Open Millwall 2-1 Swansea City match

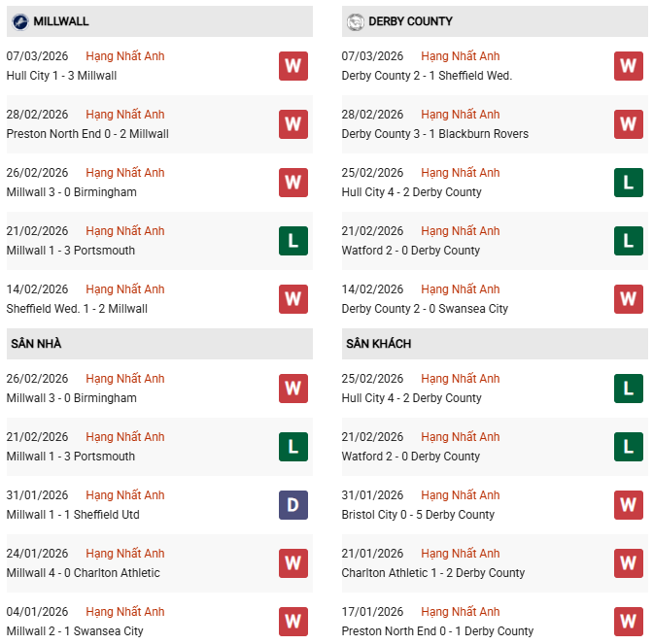(75, 631)
